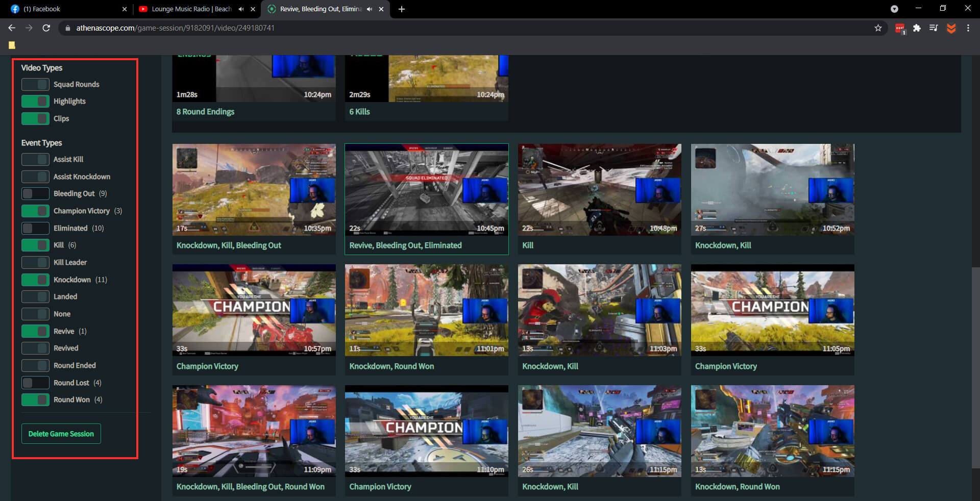This screenshot has height=501, width=980.
Task: Open the 26s Knockdown, Kill 11:15pm thumbnail
Action: (599, 431)
